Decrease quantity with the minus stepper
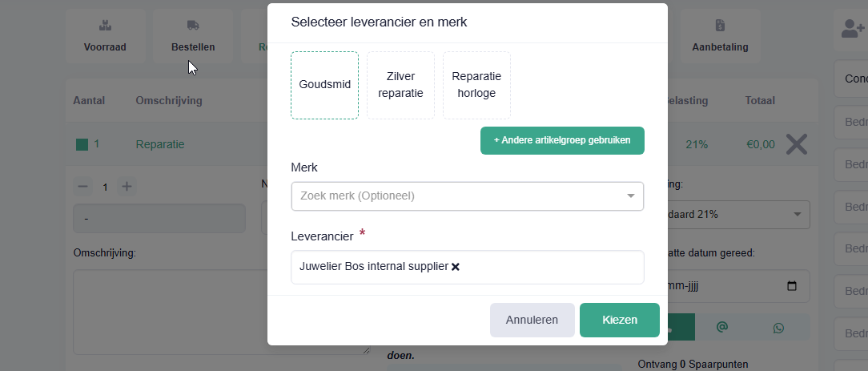Viewport: 868px width, 371px height. tap(82, 187)
